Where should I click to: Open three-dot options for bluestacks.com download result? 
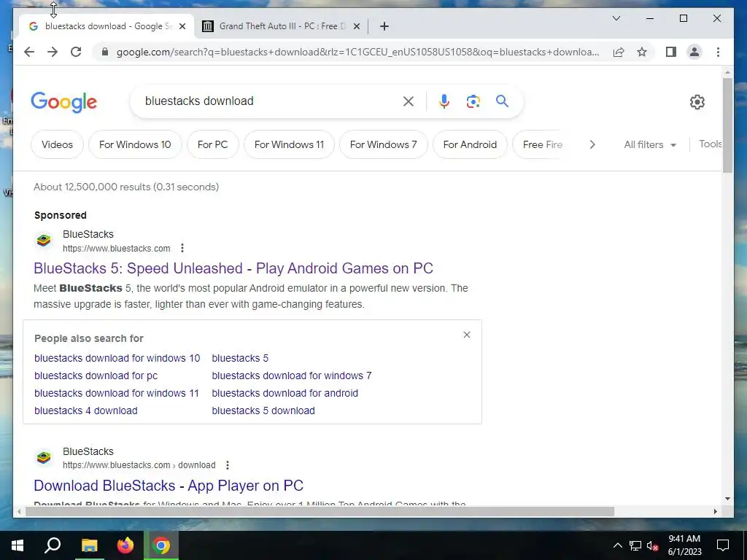[x=228, y=465]
